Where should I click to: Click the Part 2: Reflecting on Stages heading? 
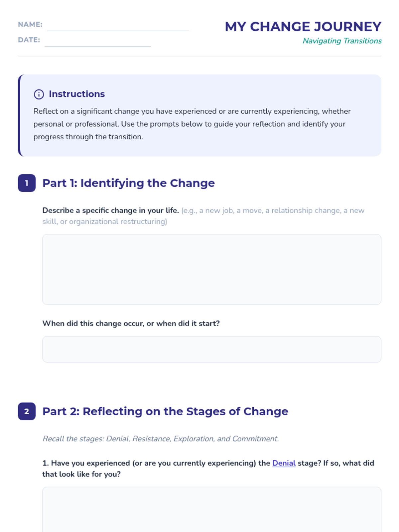click(165, 411)
